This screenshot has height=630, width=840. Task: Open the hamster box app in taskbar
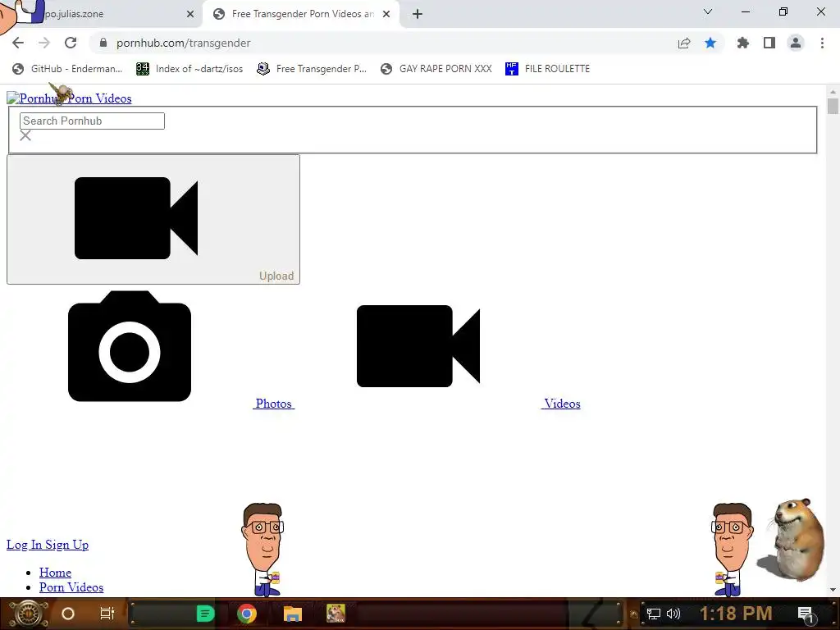tap(336, 614)
